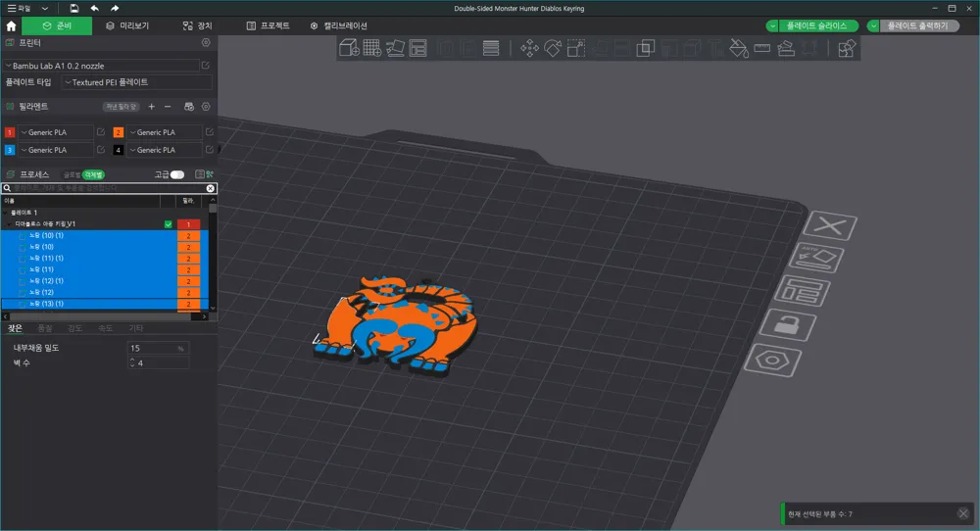980x531 pixels.
Task: Toggle the plate lock icon
Action: point(788,325)
